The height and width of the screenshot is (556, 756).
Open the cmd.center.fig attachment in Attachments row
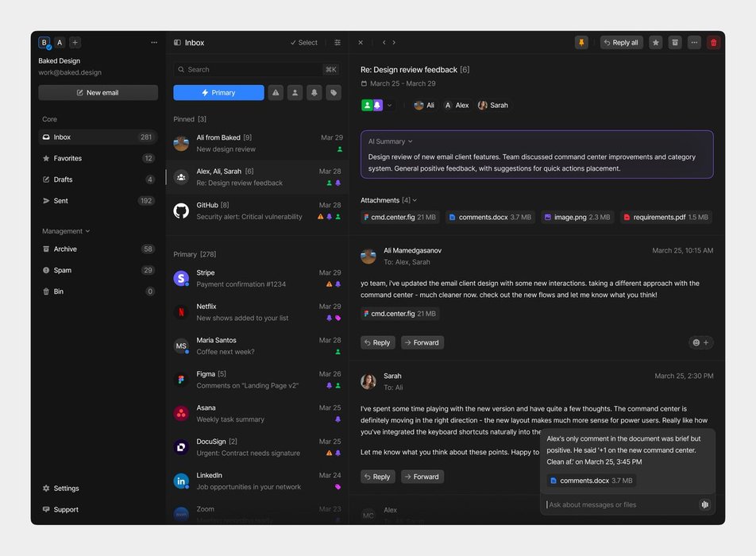(x=399, y=217)
